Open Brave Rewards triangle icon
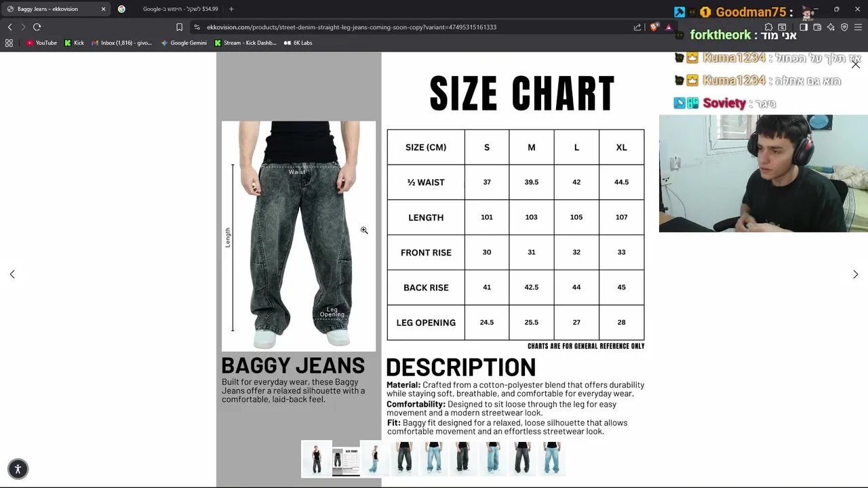 pos(669,27)
